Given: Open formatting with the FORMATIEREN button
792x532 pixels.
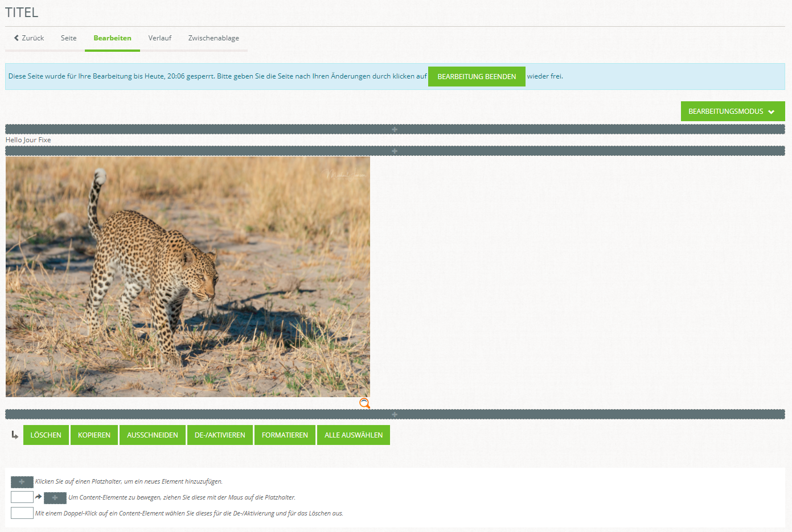Looking at the screenshot, I should (x=285, y=435).
